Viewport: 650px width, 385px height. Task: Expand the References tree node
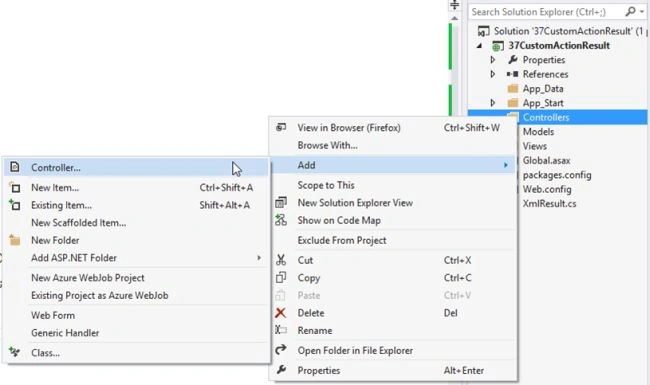coord(492,74)
